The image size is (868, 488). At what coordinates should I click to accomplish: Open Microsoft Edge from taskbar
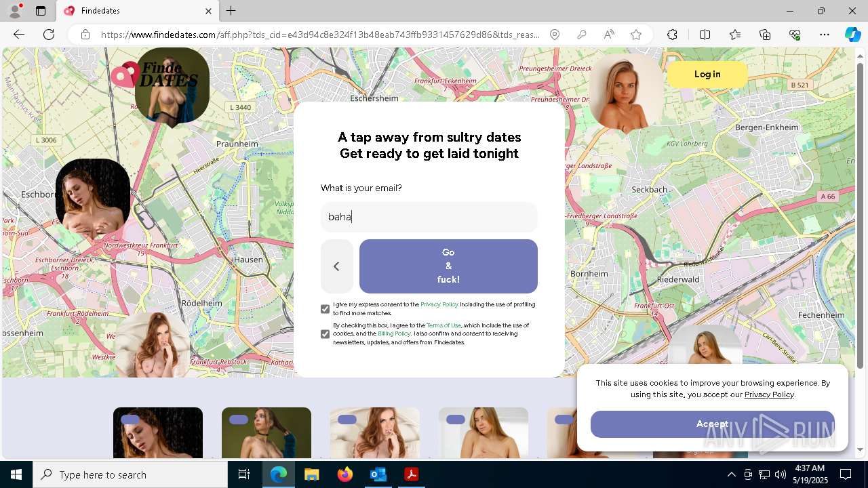coord(279,474)
